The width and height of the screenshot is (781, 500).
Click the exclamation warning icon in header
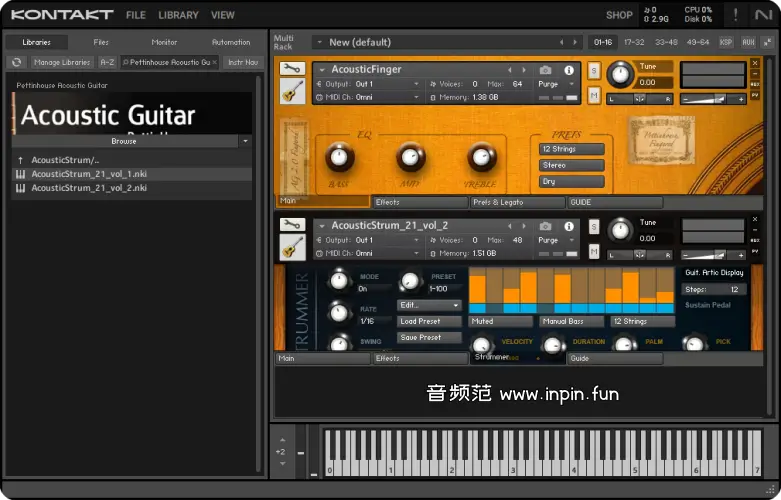[736, 15]
